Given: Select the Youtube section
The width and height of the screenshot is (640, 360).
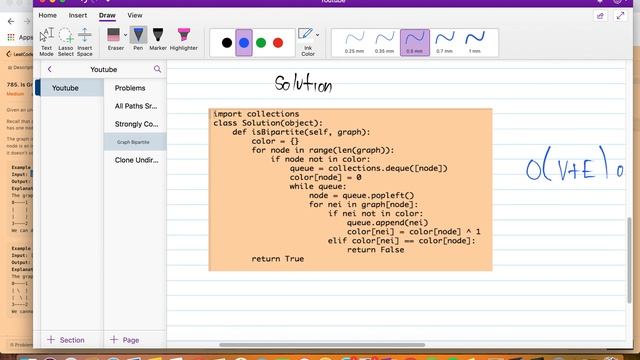Looking at the screenshot, I should tap(69, 88).
